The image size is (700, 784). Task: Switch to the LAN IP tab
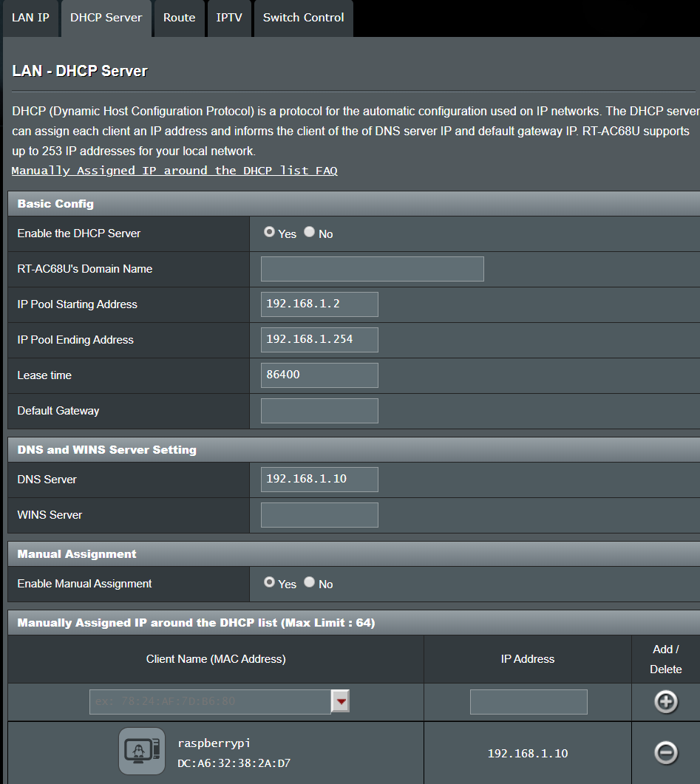click(x=31, y=18)
